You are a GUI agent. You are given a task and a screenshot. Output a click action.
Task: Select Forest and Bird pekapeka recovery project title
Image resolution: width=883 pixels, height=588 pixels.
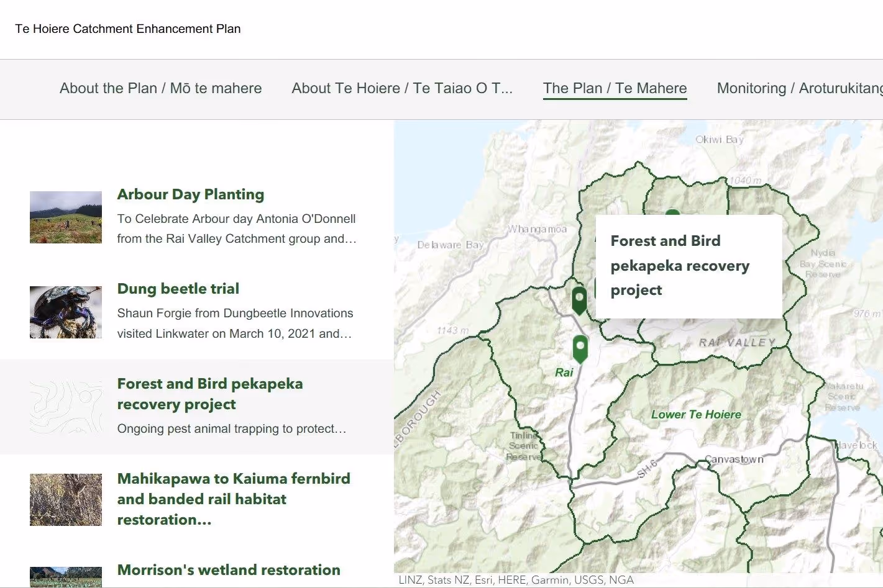(x=210, y=394)
